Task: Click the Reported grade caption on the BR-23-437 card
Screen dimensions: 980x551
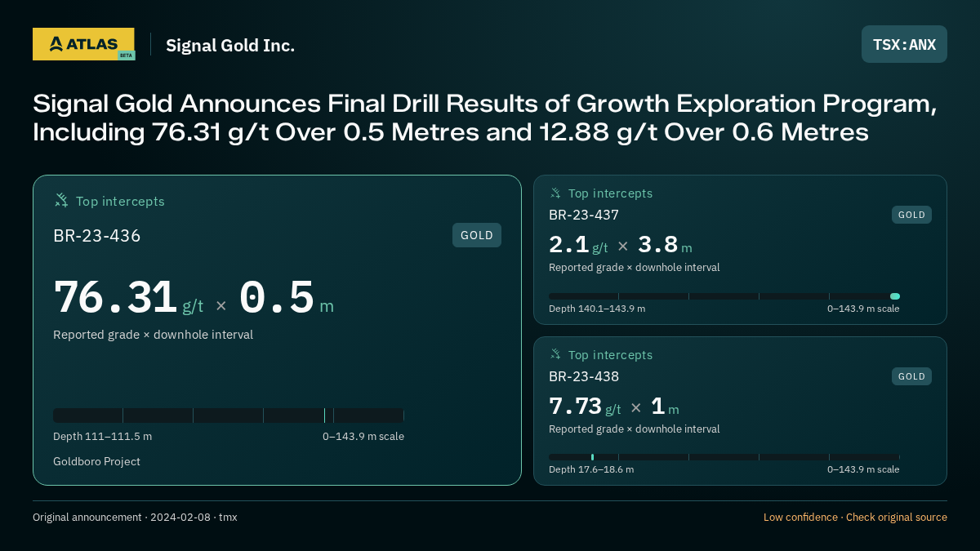Action: pyautogui.click(x=634, y=267)
